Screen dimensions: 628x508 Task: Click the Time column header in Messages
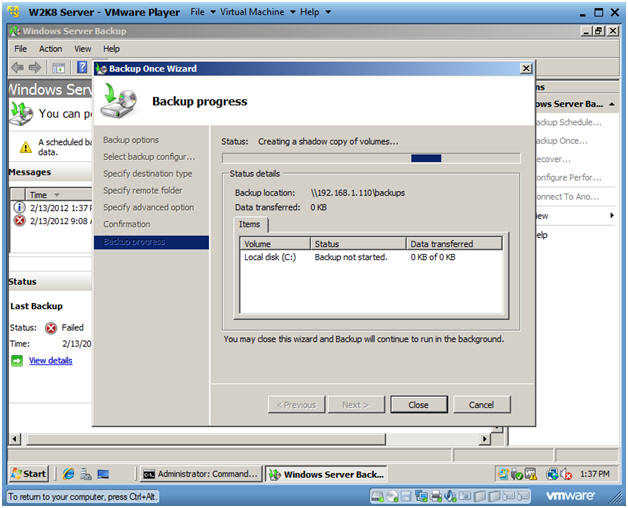(60, 195)
